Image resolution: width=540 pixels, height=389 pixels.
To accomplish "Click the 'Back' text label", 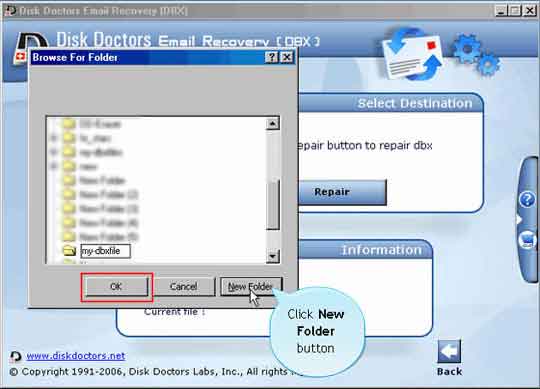I will tap(449, 371).
